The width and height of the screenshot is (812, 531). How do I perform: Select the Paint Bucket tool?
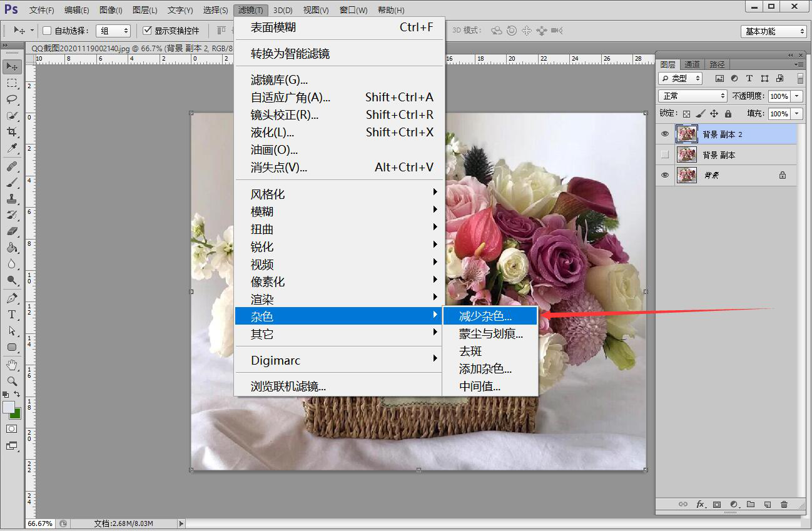click(x=12, y=248)
